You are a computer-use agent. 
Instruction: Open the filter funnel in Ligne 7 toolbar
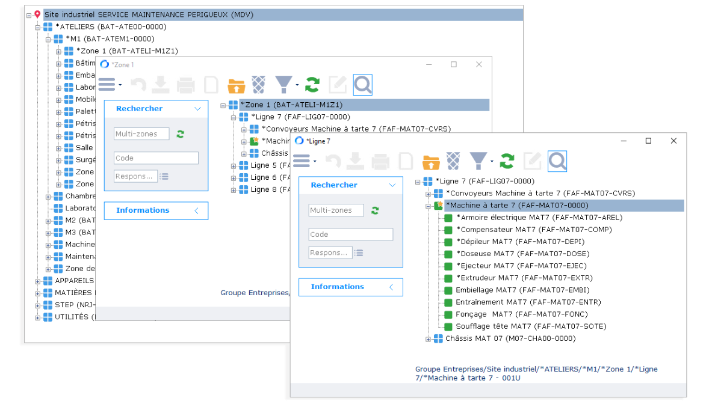[479, 160]
